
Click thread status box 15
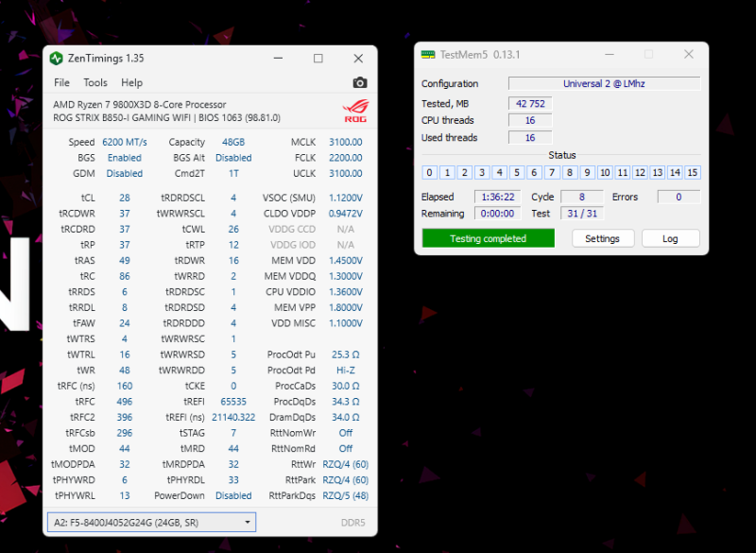pos(693,173)
